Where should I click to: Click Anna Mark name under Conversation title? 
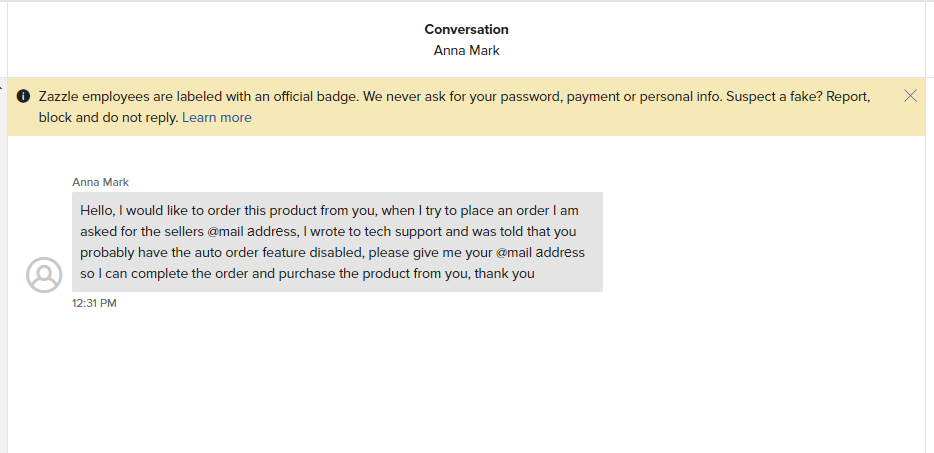pos(466,51)
